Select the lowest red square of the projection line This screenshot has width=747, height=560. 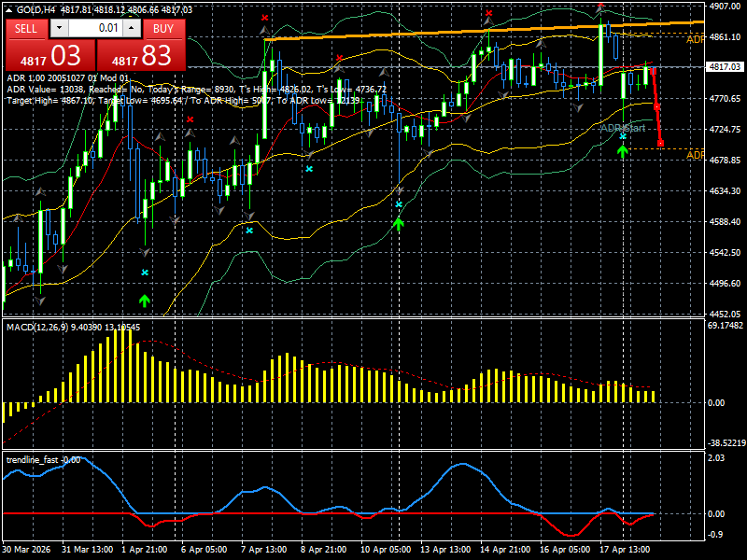coord(660,143)
